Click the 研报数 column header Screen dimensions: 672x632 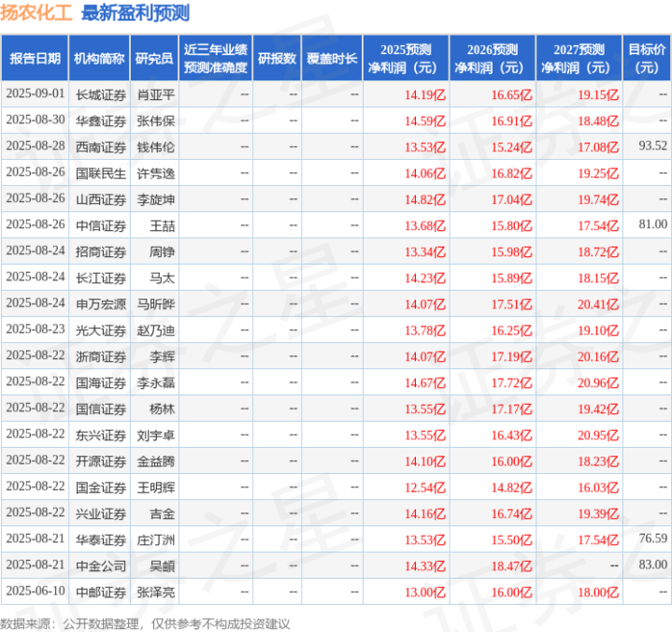coord(277,58)
